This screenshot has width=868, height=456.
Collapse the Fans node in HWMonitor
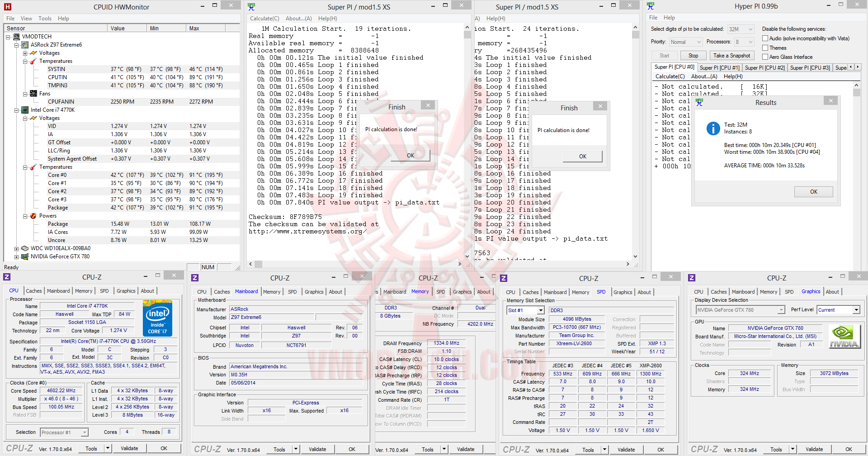25,94
